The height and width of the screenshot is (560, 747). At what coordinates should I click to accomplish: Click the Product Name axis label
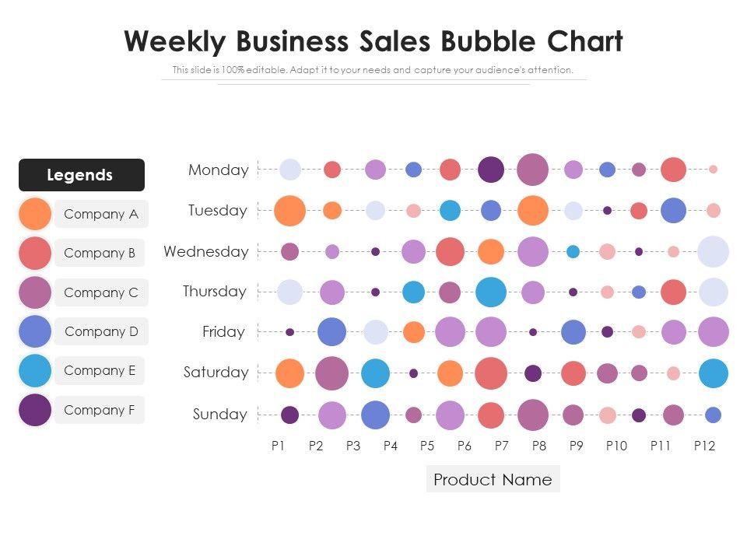pyautogui.click(x=493, y=479)
